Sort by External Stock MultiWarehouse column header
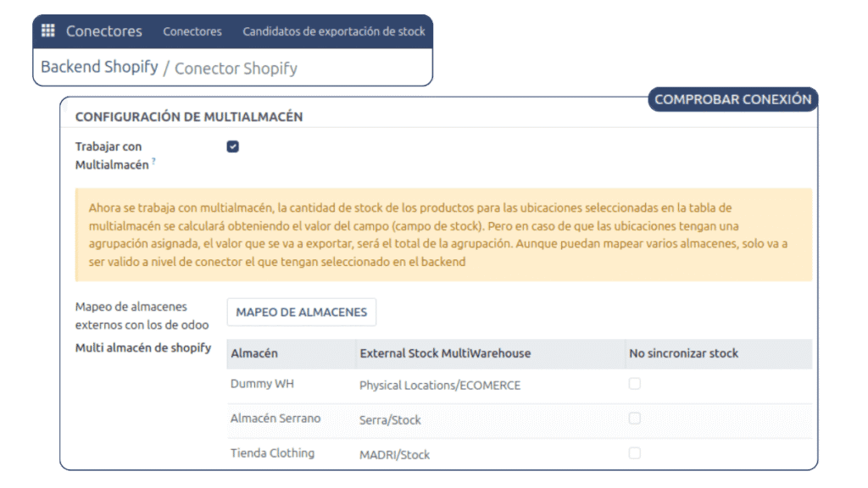This screenshot has width=868, height=488. coord(445,353)
